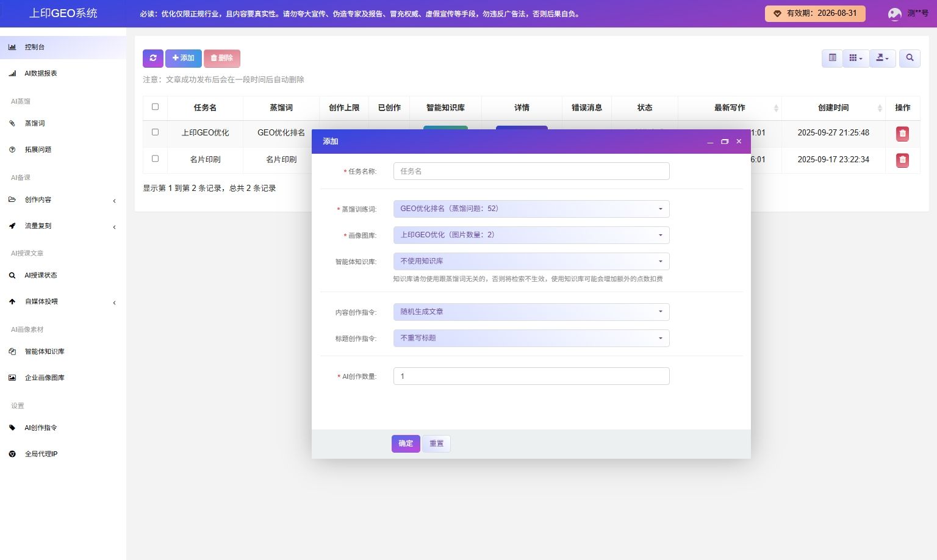937x560 pixels.
Task: Open the 内容创作指令 dropdown
Action: (531, 312)
